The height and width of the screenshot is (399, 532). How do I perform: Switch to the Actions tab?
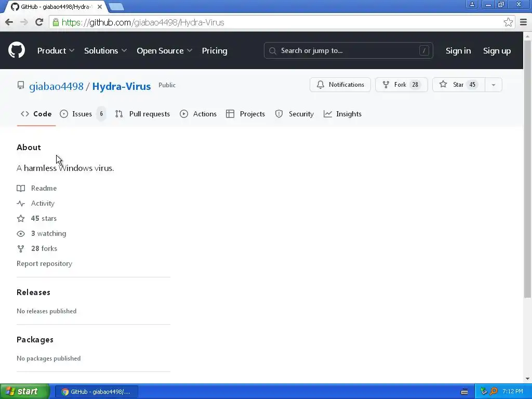[198, 114]
